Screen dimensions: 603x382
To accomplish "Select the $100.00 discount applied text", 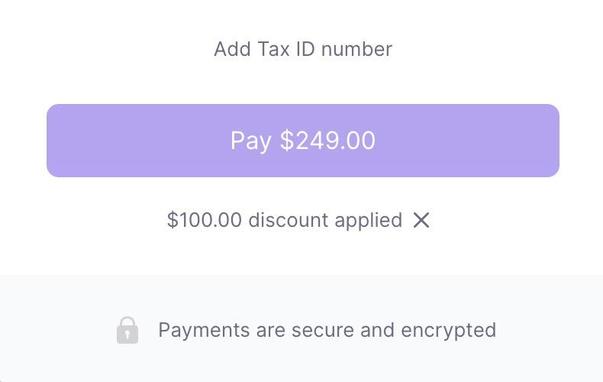I will coord(285,220).
